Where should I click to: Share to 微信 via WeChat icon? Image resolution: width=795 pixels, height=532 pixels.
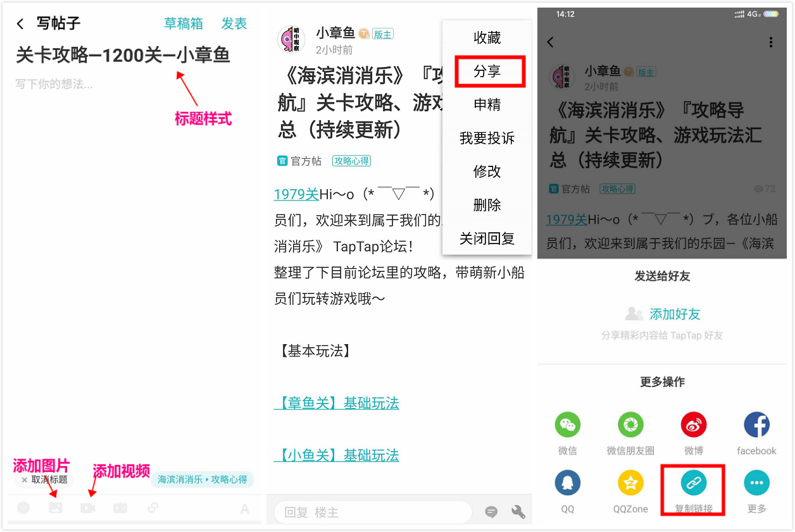(x=568, y=425)
